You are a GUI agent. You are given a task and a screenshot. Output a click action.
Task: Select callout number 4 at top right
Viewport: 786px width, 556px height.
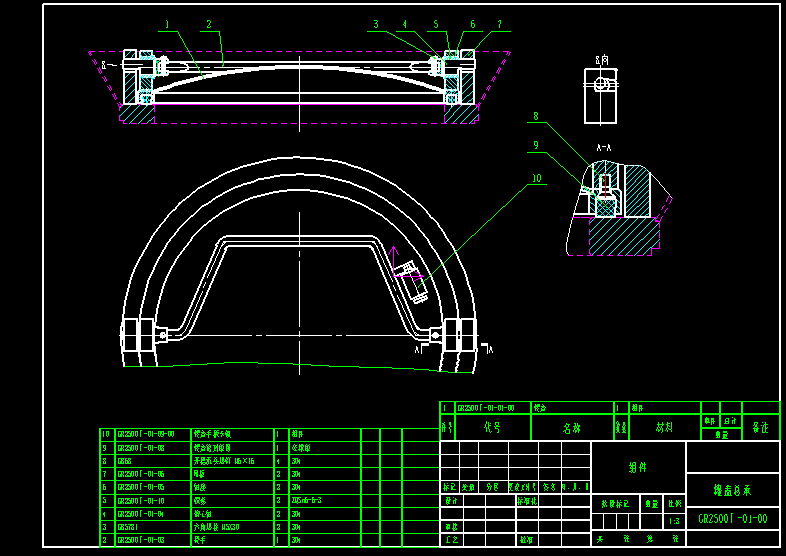click(x=405, y=24)
